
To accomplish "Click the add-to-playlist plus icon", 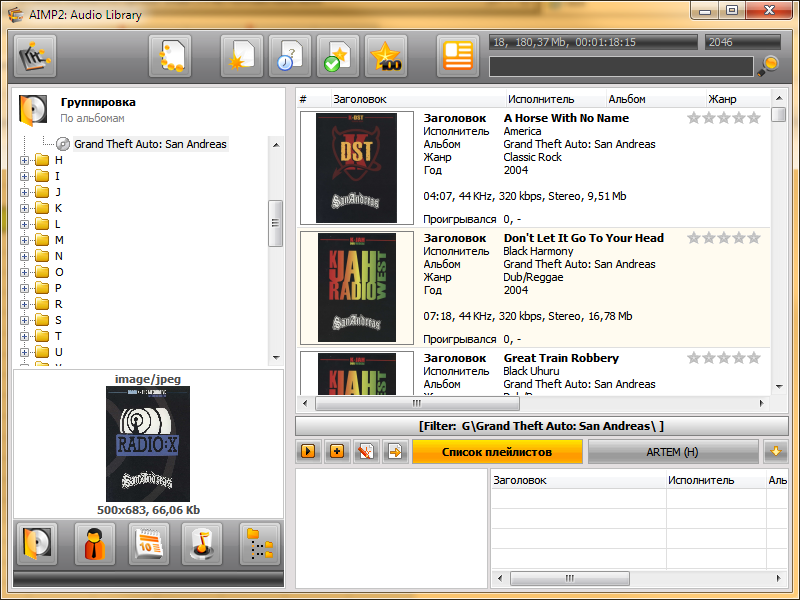I will click(x=337, y=452).
